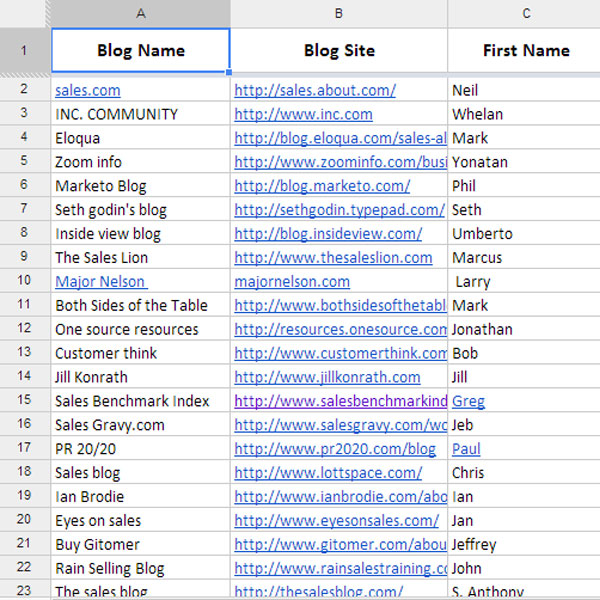Viewport: 600px width, 600px height.
Task: Select the First Name header cell
Action: click(x=525, y=50)
